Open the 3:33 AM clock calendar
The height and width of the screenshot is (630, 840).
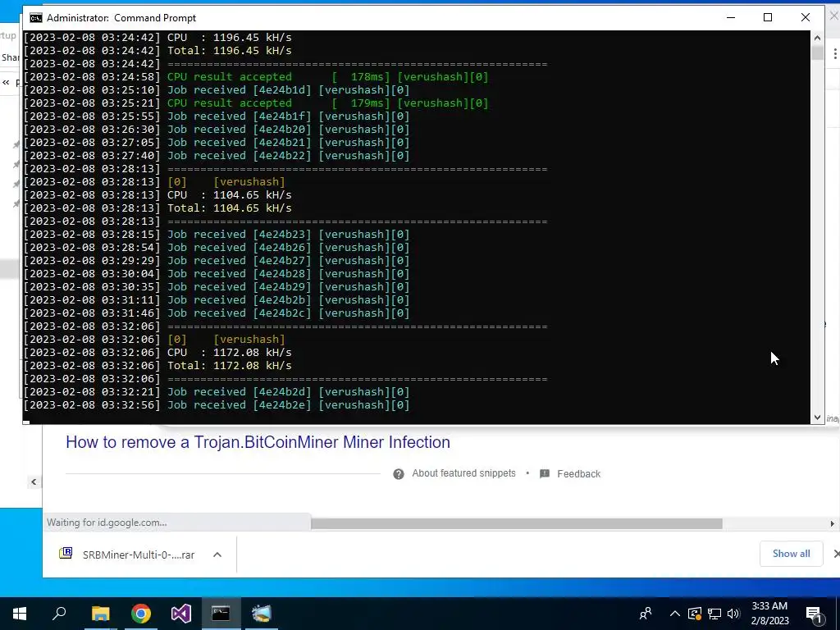click(x=769, y=614)
